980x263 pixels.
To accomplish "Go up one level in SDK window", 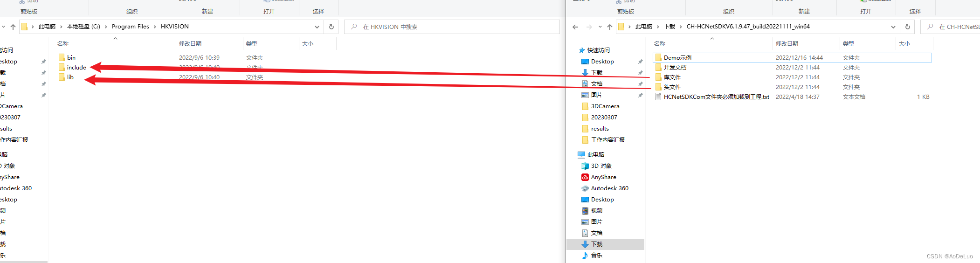I will coord(610,27).
